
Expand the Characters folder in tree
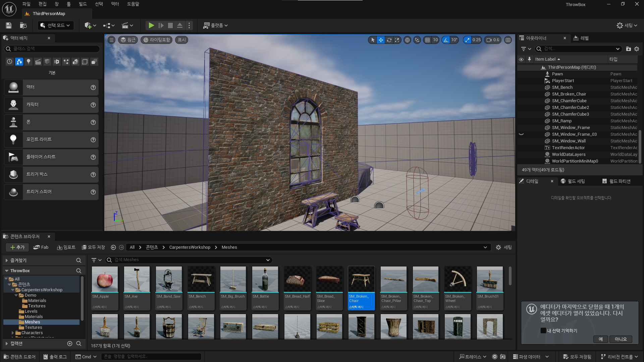[13, 333]
